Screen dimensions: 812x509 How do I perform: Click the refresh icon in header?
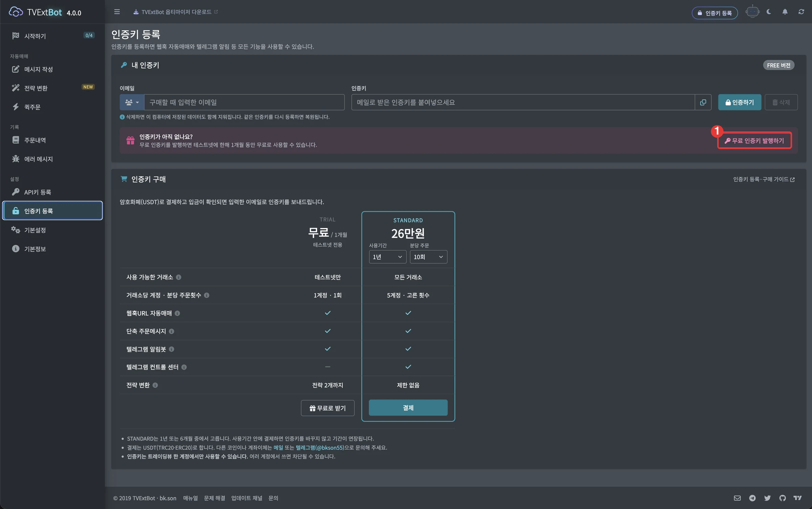point(801,12)
